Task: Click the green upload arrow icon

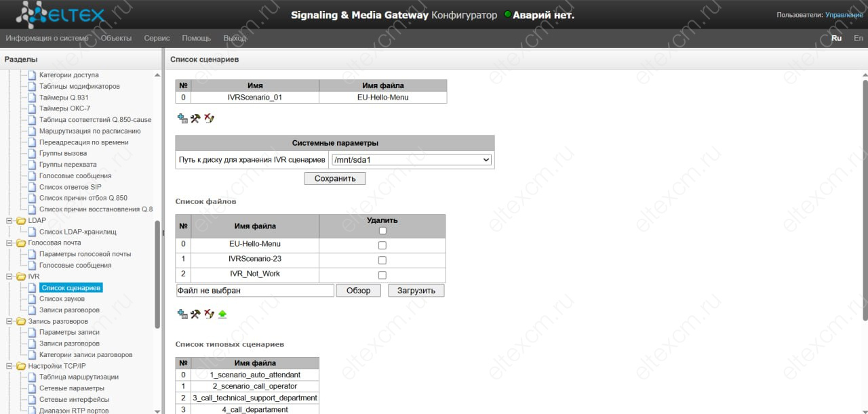Action: 222,314
